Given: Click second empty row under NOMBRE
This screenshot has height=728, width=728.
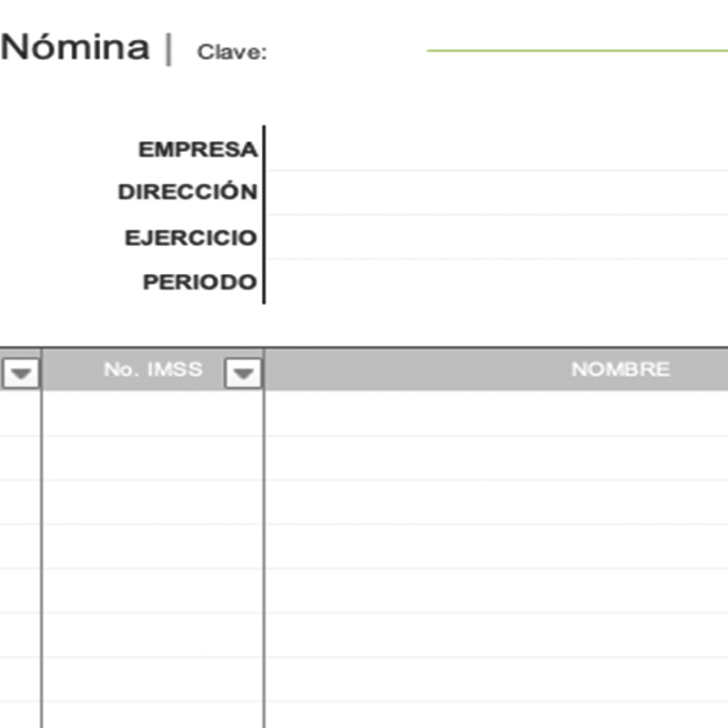Looking at the screenshot, I should click(496, 458).
